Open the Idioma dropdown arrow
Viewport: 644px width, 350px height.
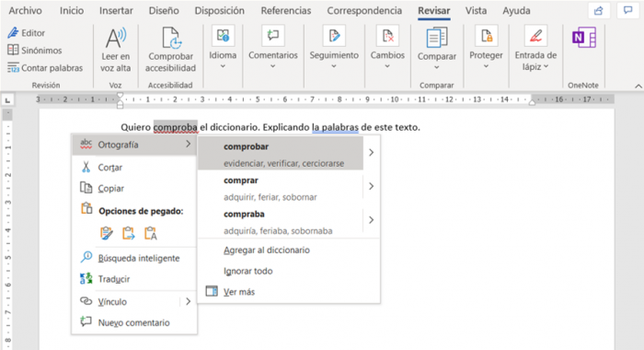pos(223,66)
